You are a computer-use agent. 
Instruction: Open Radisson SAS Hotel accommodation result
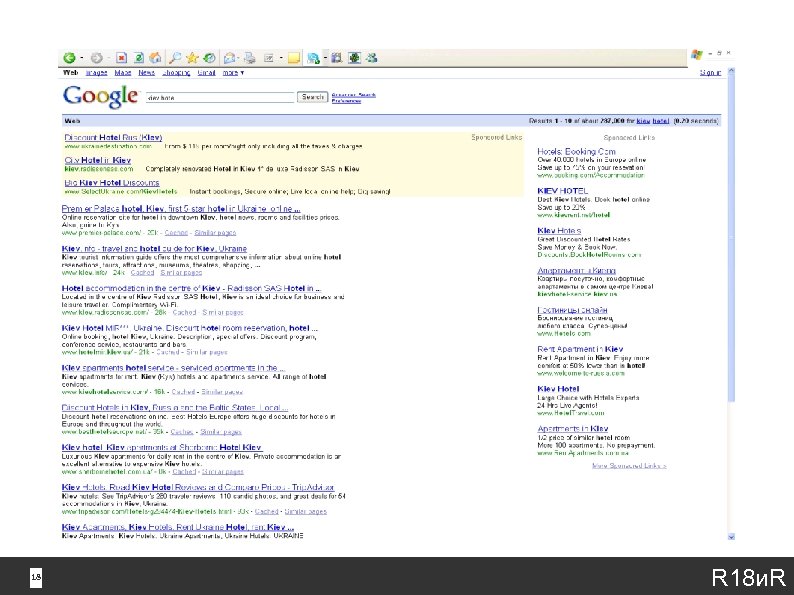[x=191, y=288]
